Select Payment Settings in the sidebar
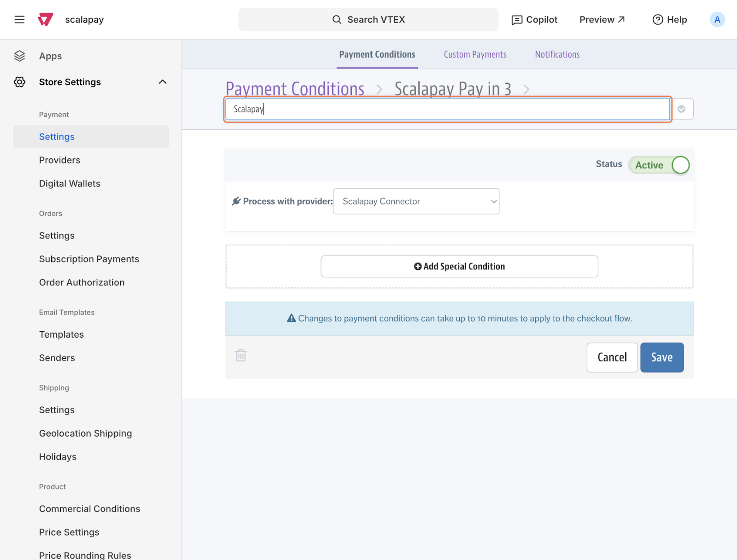This screenshot has height=560, width=737. 91,137
